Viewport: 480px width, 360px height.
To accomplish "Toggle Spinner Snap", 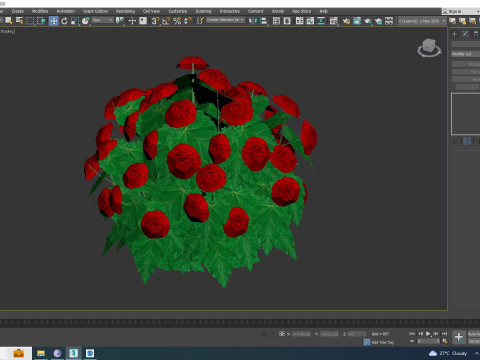I will click(188, 21).
